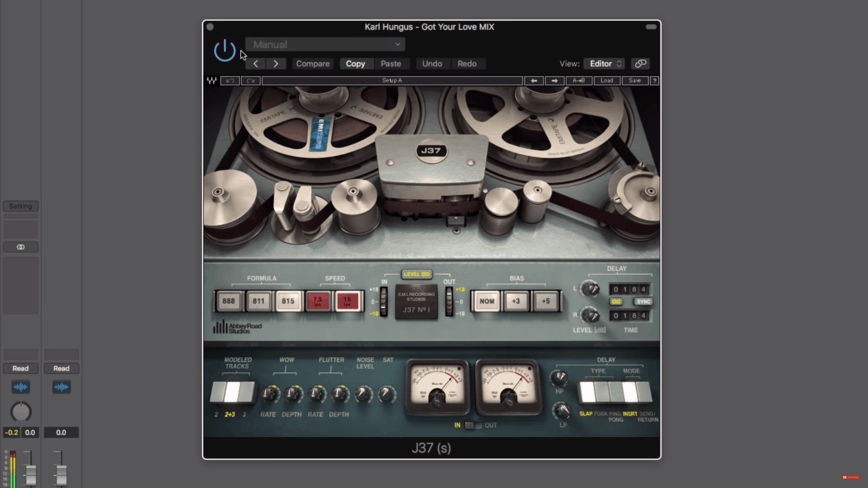This screenshot has height=488, width=868.
Task: Click the Compare button
Action: coord(313,64)
